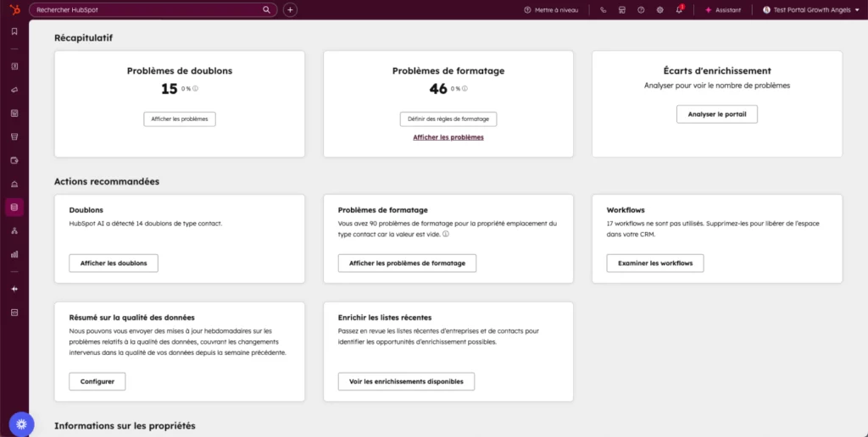Image resolution: width=868 pixels, height=437 pixels.
Task: Open the Assistant panel
Action: tap(723, 10)
